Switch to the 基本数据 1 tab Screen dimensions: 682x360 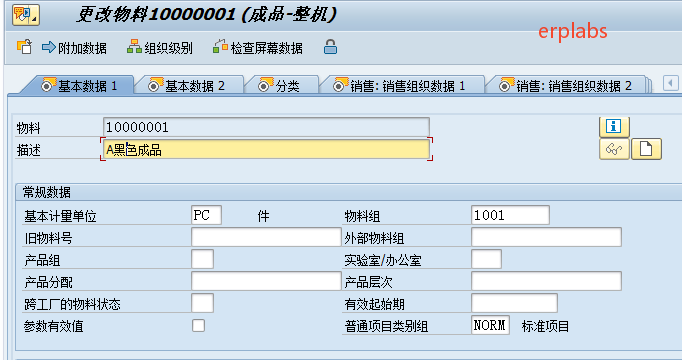79,86
